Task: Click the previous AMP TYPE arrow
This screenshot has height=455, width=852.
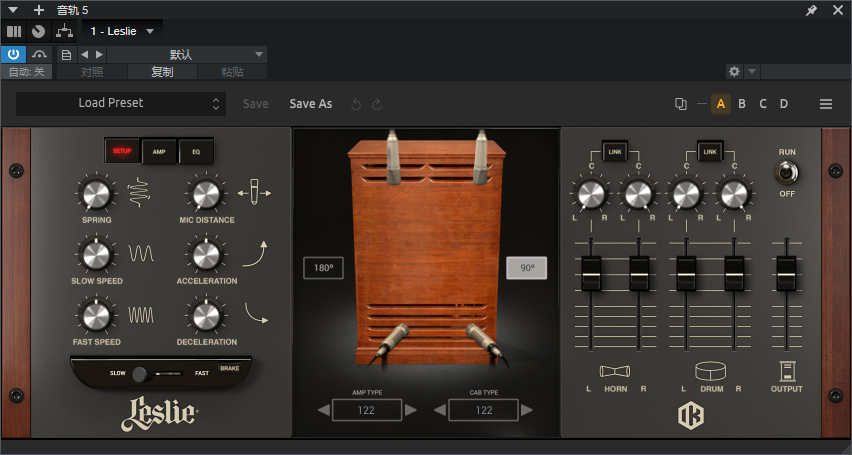Action: click(324, 410)
